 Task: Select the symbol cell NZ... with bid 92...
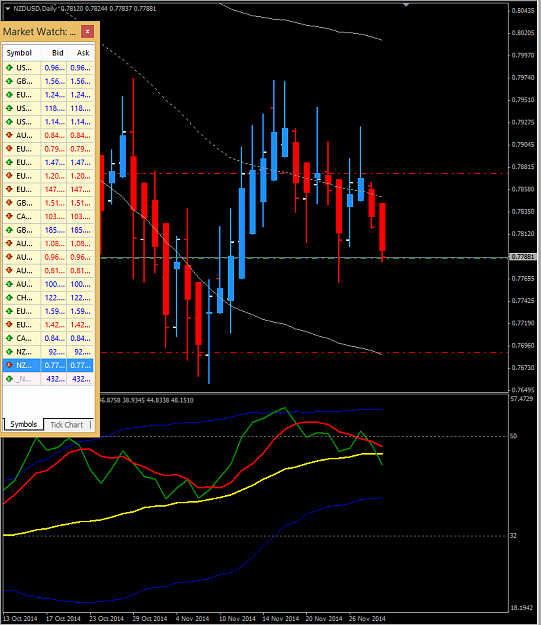coord(24,352)
